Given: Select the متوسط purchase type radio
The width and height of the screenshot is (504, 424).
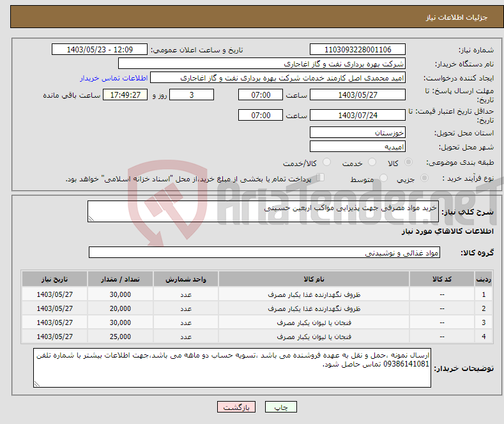Looking at the screenshot, I should click(383, 178).
